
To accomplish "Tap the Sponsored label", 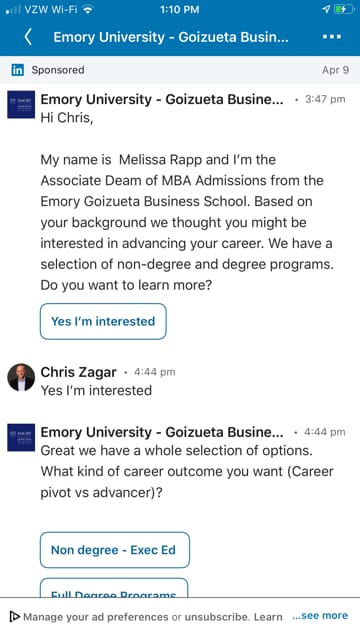I will coord(58,70).
